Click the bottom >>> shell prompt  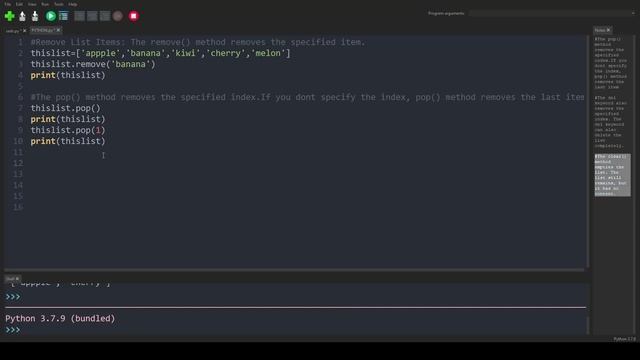click(13, 330)
